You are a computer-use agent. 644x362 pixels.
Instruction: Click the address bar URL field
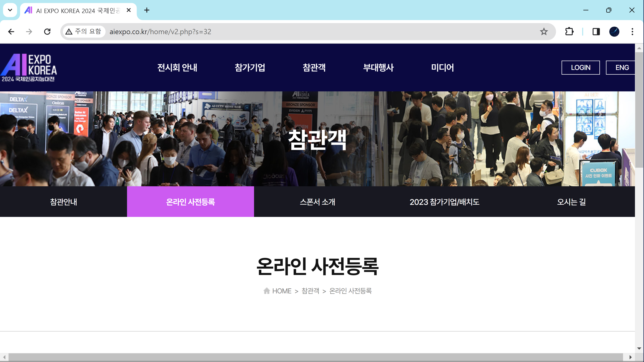(300, 32)
